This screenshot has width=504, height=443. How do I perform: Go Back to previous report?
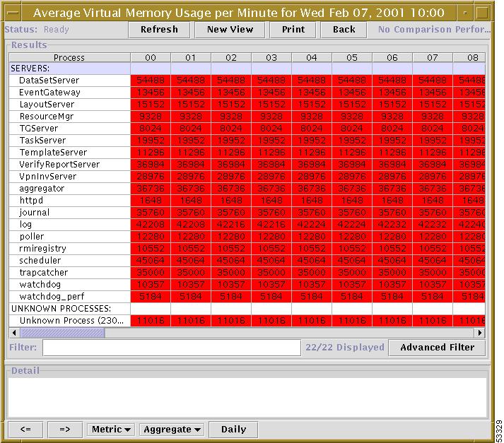pos(344,30)
